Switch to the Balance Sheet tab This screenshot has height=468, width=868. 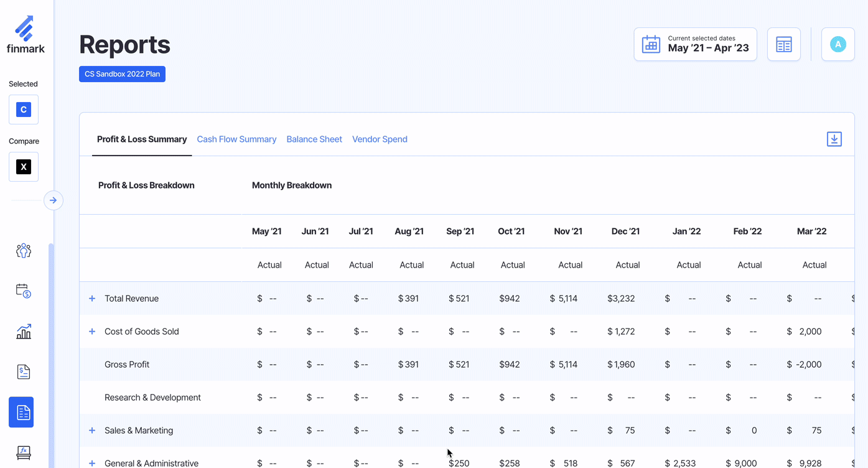(x=314, y=139)
